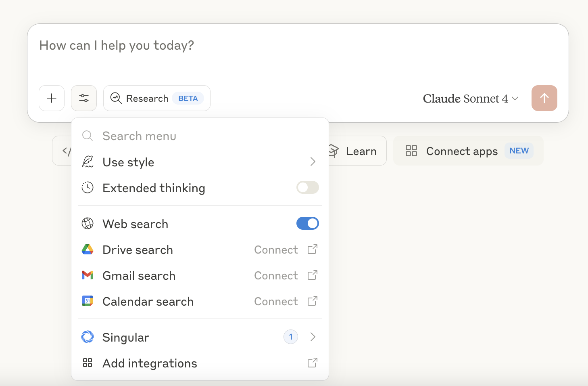Click the plus attachment icon
The width and height of the screenshot is (588, 386).
click(52, 98)
